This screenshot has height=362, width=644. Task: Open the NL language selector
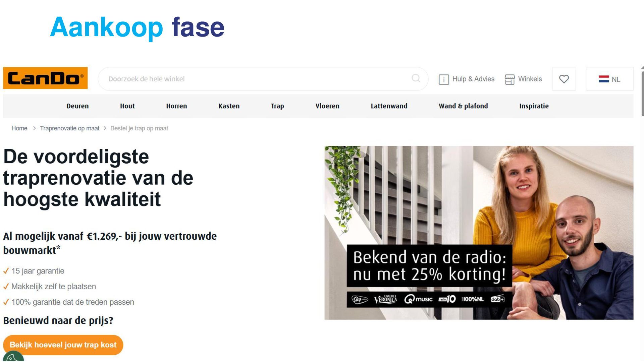pos(609,79)
